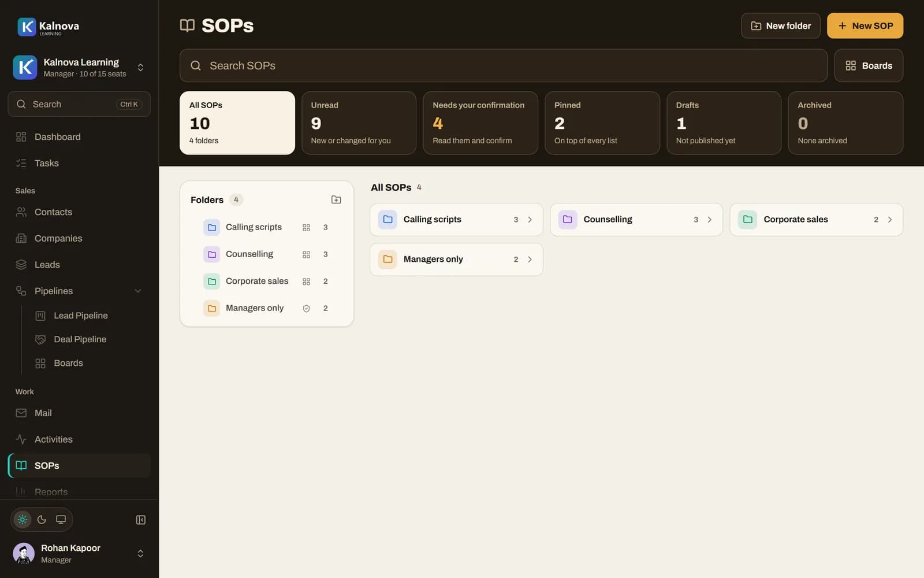Select the All SOPs filter tab
This screenshot has width=924, height=578.
click(237, 123)
